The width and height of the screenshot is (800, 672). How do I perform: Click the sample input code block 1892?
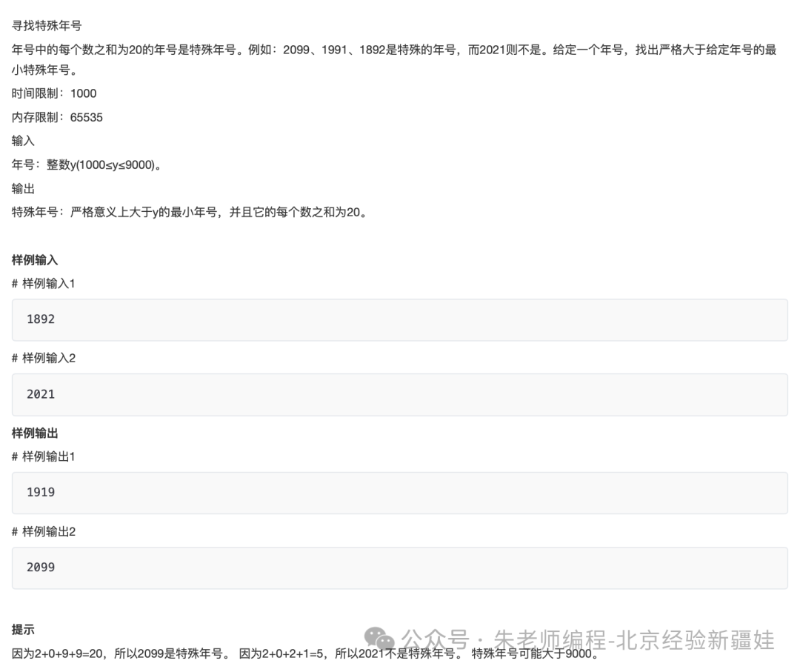pyautogui.click(x=400, y=320)
